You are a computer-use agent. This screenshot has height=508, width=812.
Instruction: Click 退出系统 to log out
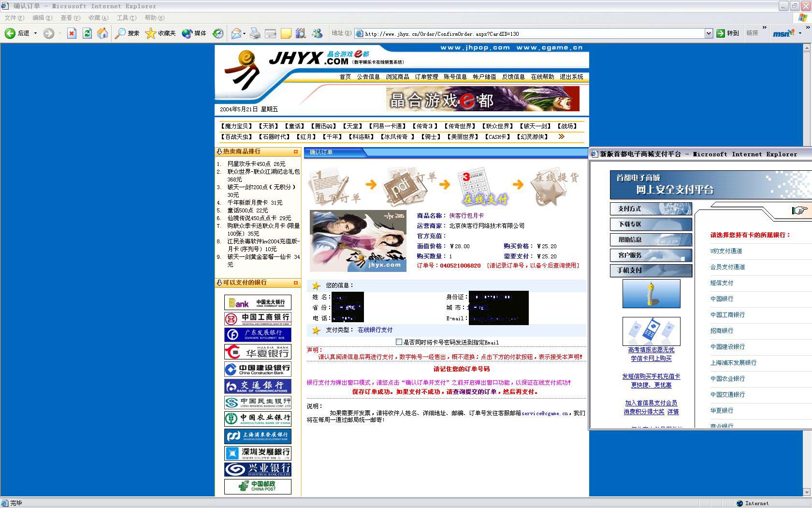[x=571, y=77]
